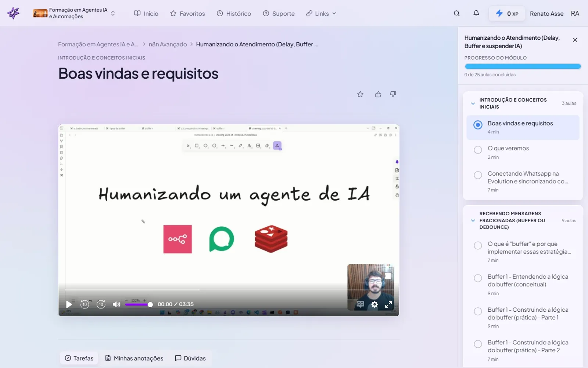
Task: Select the 'Boas vindas e requisitos' lesson radio
Action: (x=478, y=125)
